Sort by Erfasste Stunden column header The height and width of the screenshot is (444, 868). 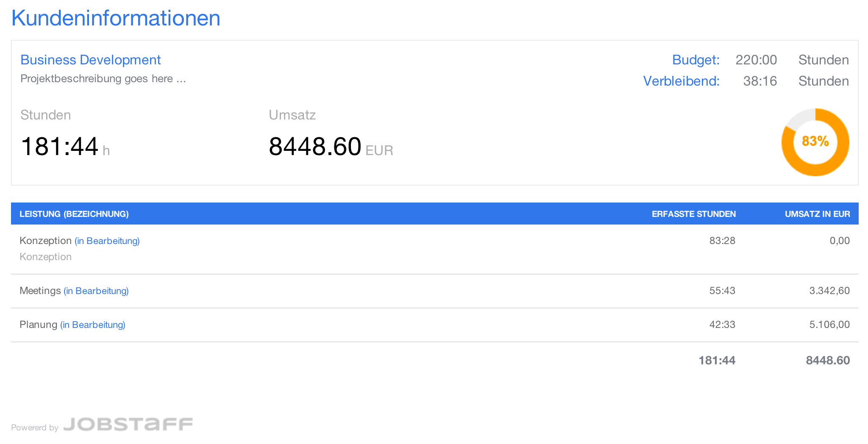pos(693,214)
